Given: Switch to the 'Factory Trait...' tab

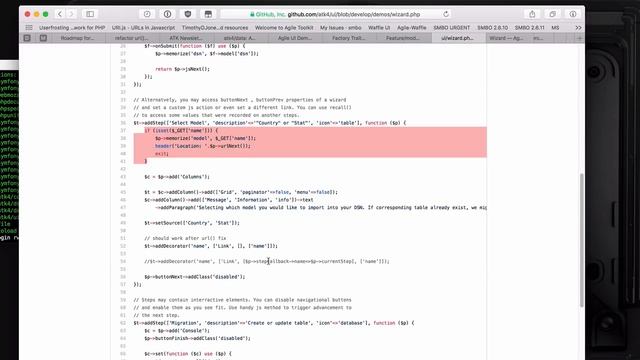Looking at the screenshot, I should pos(349,38).
